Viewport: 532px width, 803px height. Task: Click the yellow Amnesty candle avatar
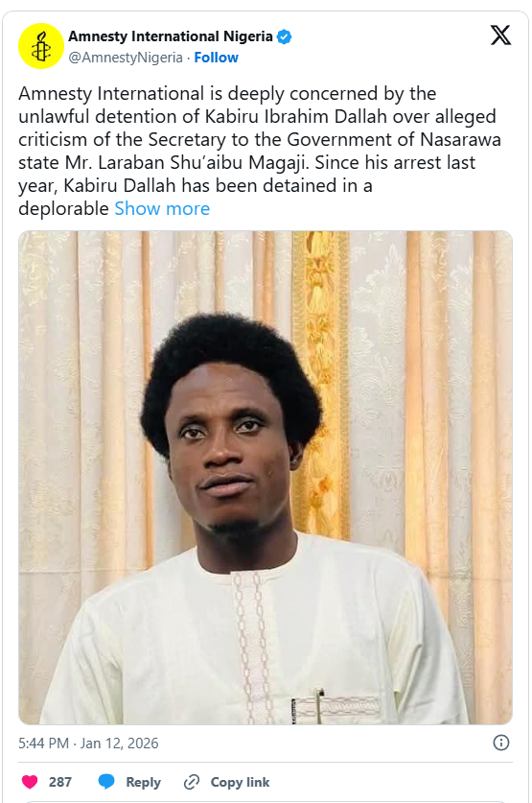tap(41, 46)
